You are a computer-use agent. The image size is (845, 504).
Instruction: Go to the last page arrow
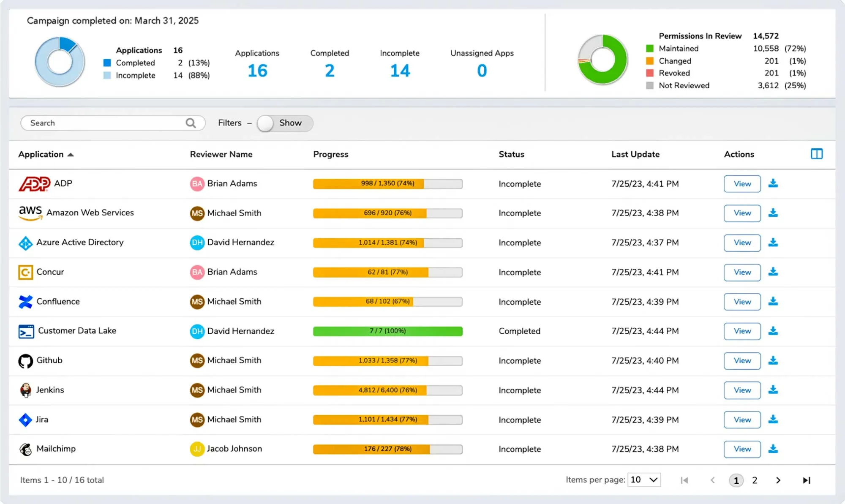(806, 480)
